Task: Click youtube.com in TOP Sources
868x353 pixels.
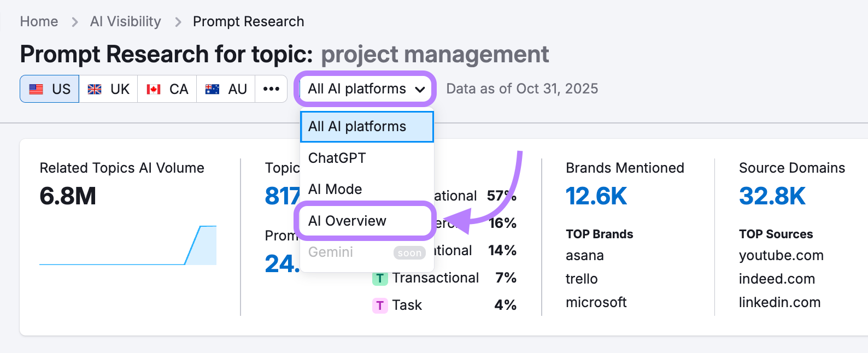Action: coord(781,256)
